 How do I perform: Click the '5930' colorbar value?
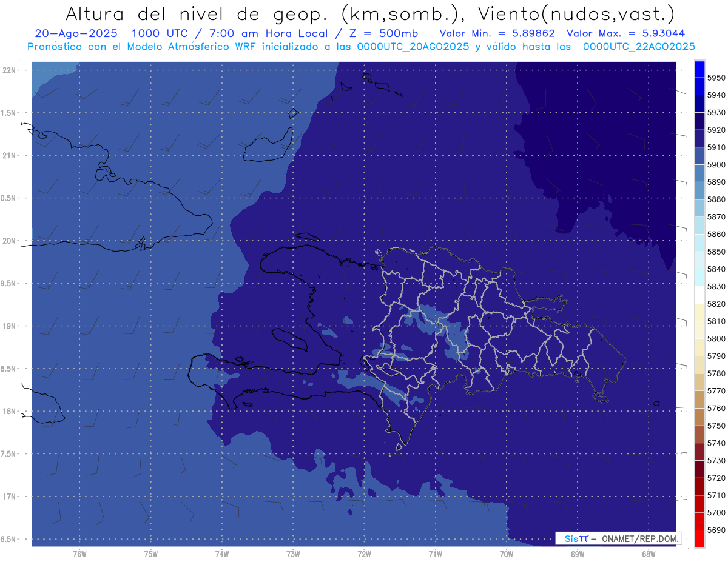coord(716,112)
